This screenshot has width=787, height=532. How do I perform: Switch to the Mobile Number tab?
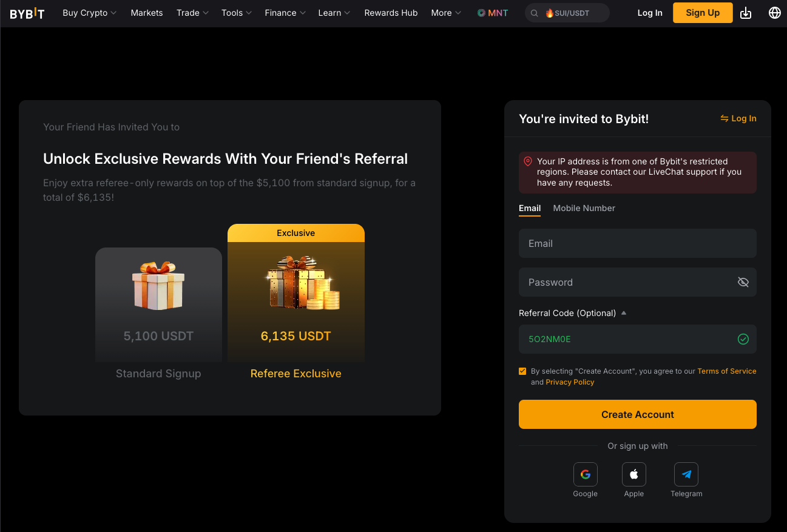pos(583,208)
